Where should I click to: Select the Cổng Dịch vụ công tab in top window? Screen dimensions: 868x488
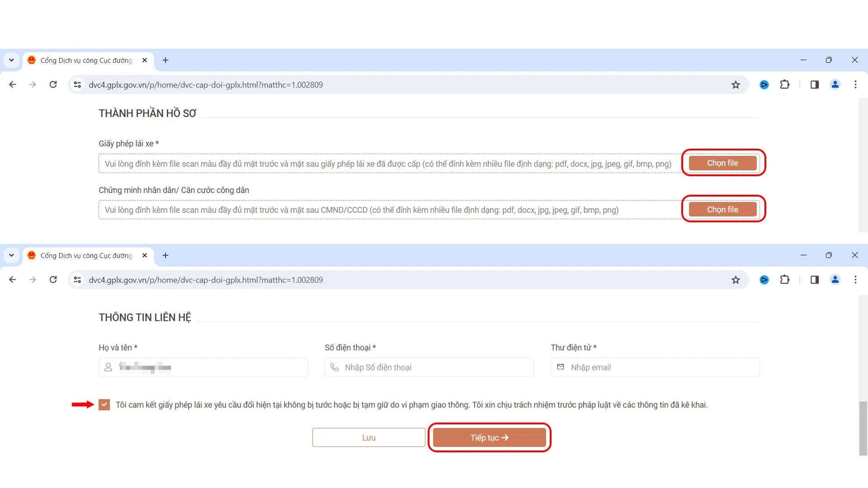pos(86,60)
